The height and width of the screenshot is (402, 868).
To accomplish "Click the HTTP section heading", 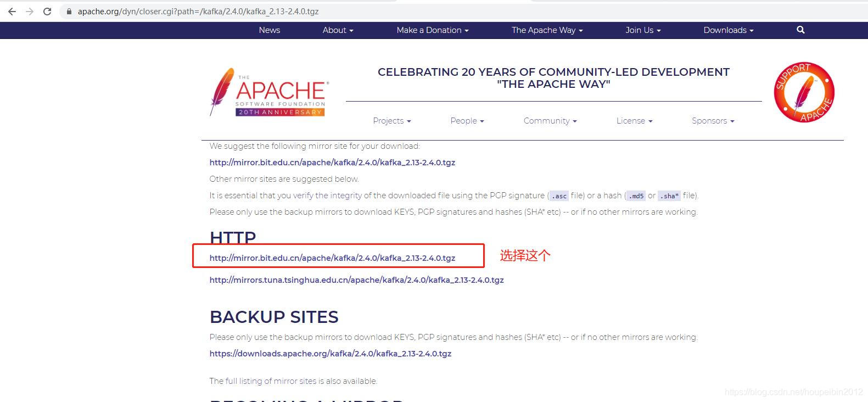I will (233, 237).
